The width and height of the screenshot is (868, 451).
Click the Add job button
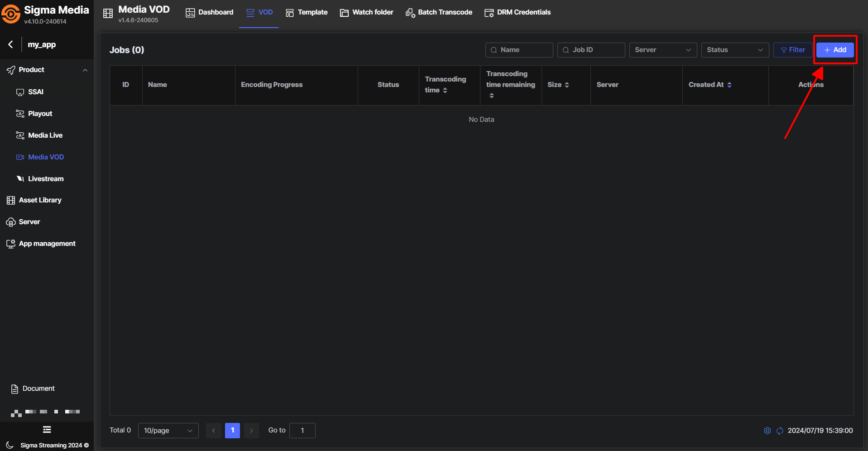(835, 50)
